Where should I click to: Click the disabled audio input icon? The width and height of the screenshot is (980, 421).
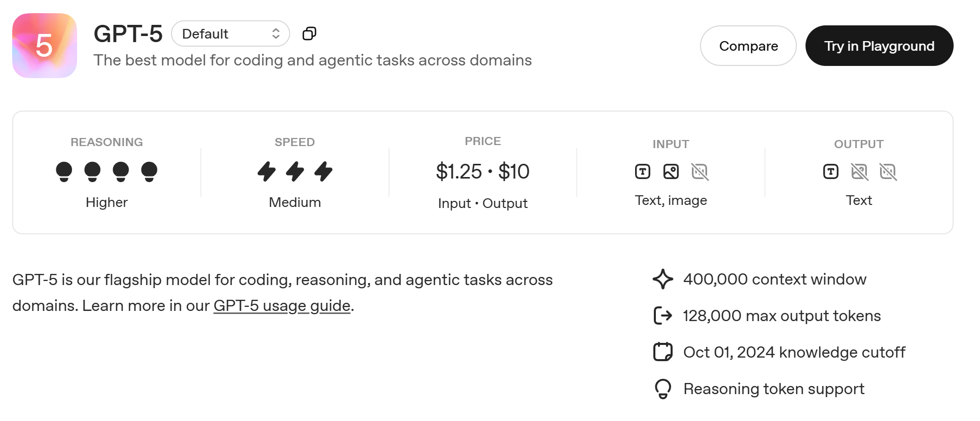point(699,172)
